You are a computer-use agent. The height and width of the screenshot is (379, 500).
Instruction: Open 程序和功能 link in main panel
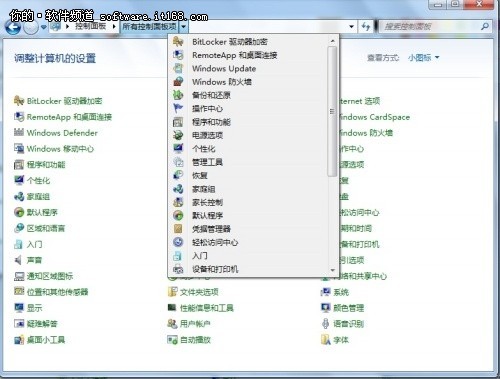46,164
